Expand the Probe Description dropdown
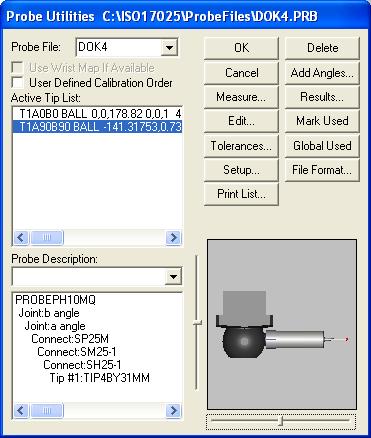This screenshot has height=438, width=371. 173,276
